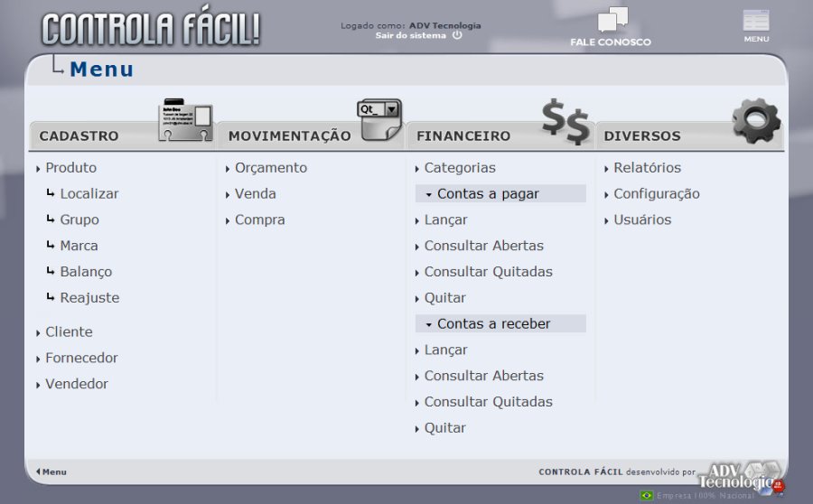The height and width of the screenshot is (504, 813).
Task: Click the Brazil flag icon
Action: pos(647,495)
